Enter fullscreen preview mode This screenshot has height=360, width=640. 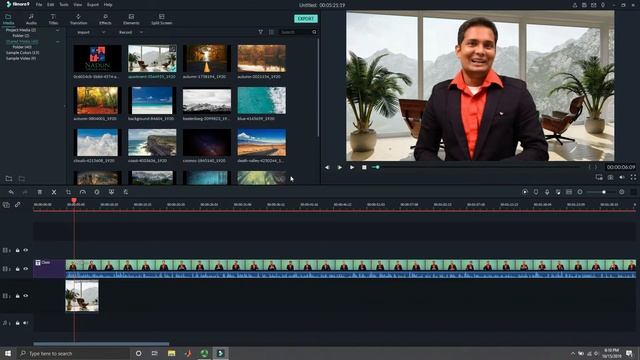point(633,177)
